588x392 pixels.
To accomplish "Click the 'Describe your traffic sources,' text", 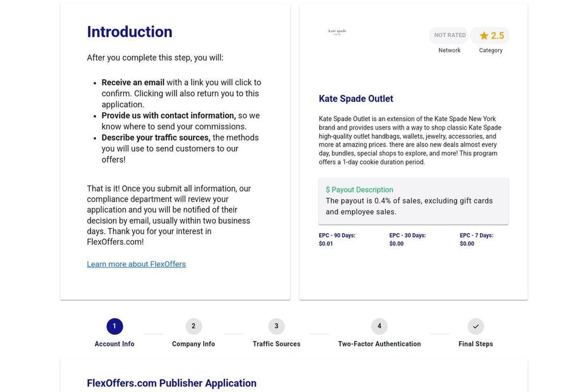I will click(156, 138).
